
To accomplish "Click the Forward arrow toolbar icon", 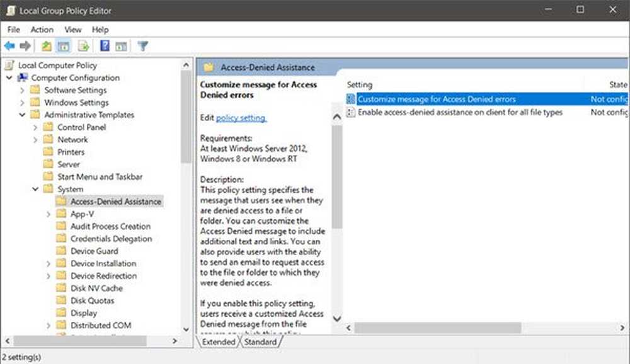I will click(x=25, y=46).
